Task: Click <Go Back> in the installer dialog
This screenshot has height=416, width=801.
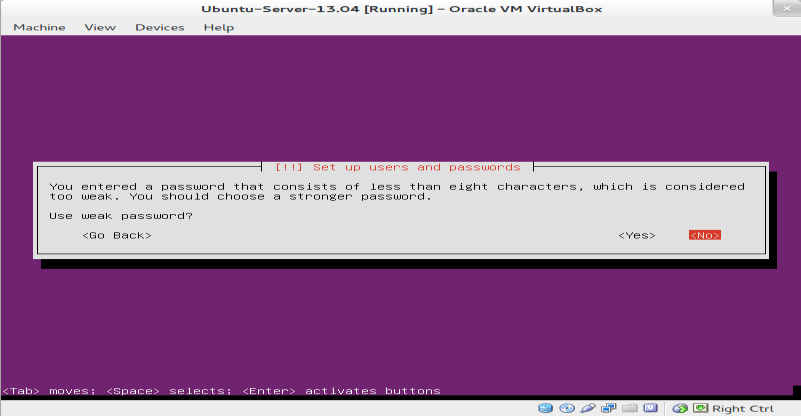Action: 117,235
